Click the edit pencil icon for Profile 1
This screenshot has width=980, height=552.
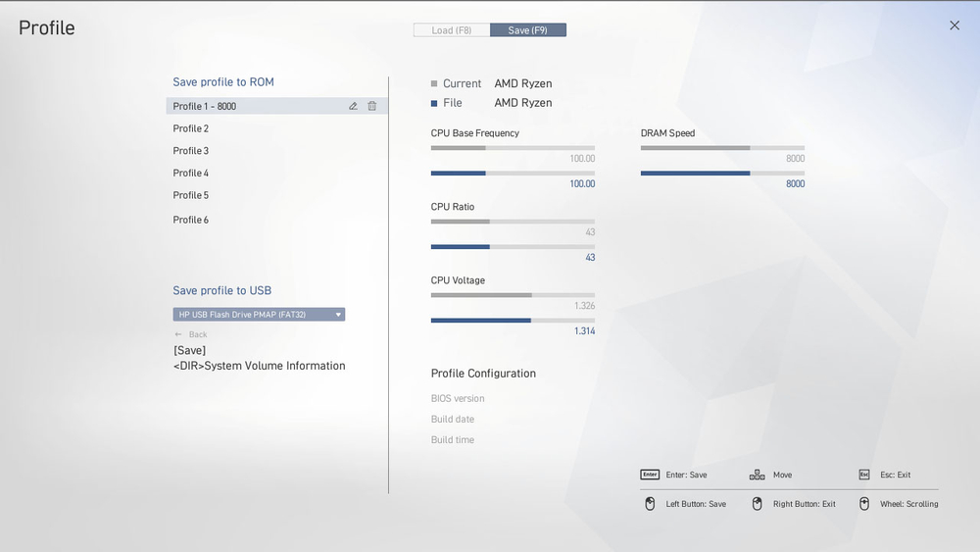coord(353,106)
